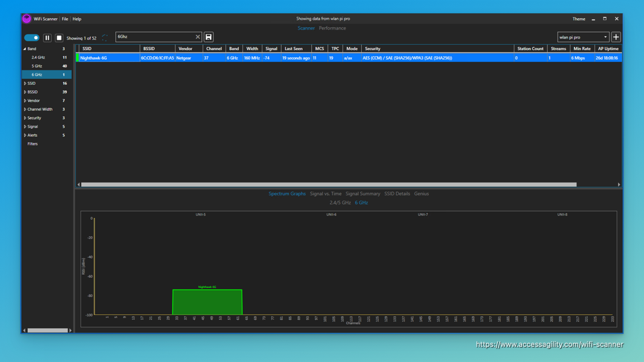Open the Signal vs. Time tab

[326, 194]
